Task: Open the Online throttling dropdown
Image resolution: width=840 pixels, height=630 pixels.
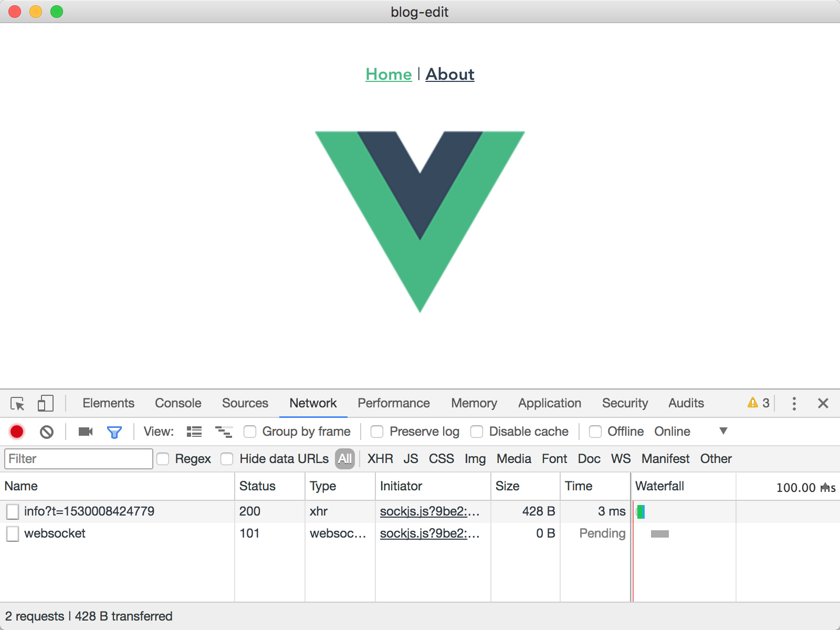Action: coord(673,432)
